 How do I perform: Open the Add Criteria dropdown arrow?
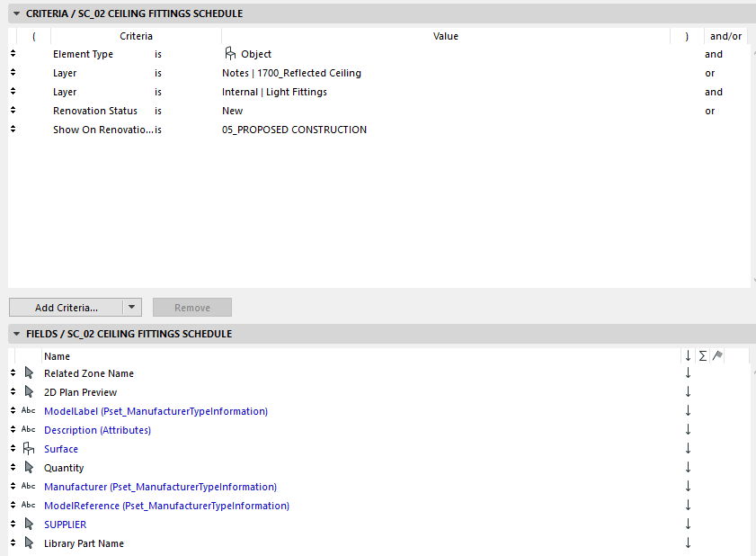(131, 308)
